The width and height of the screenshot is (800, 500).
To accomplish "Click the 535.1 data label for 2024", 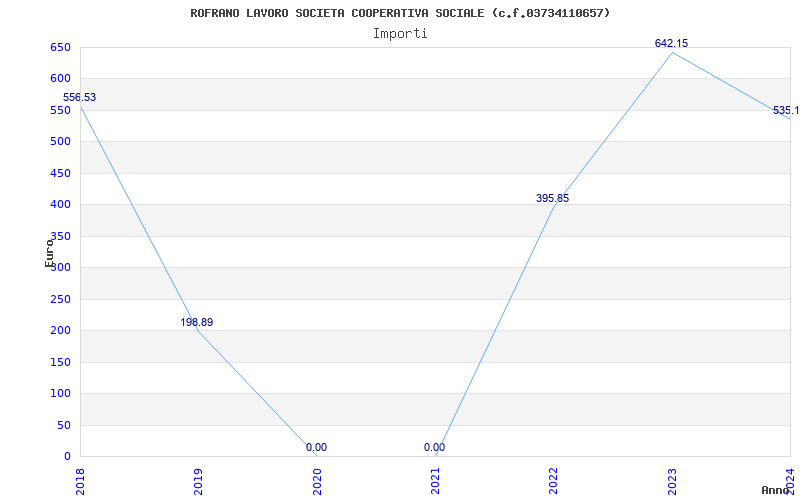I will tap(786, 111).
